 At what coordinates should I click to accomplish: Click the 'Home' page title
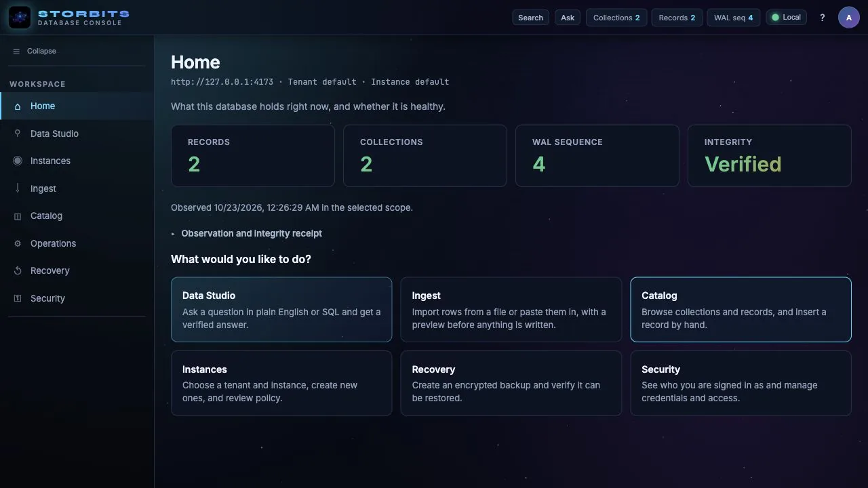(x=195, y=62)
